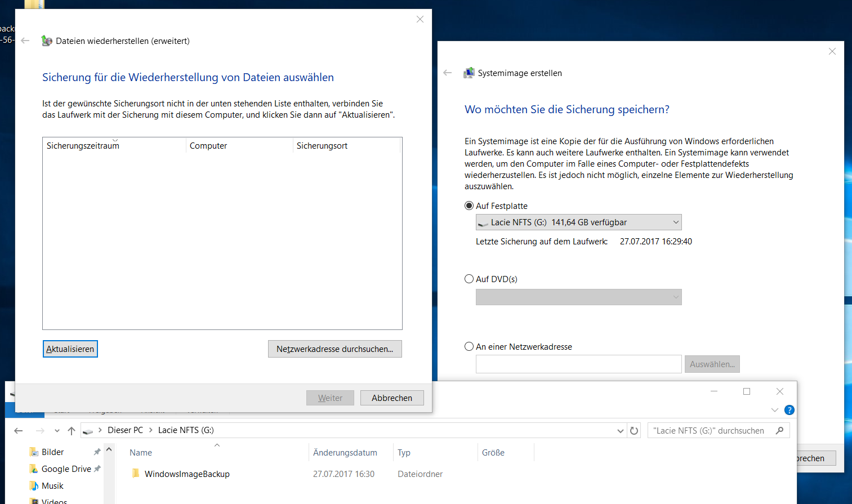Select the Auf DVD(s) radio button

tap(469, 279)
